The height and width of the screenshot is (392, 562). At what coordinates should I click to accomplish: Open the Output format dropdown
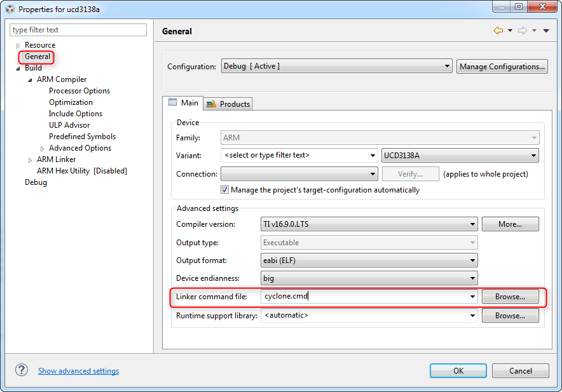click(369, 260)
